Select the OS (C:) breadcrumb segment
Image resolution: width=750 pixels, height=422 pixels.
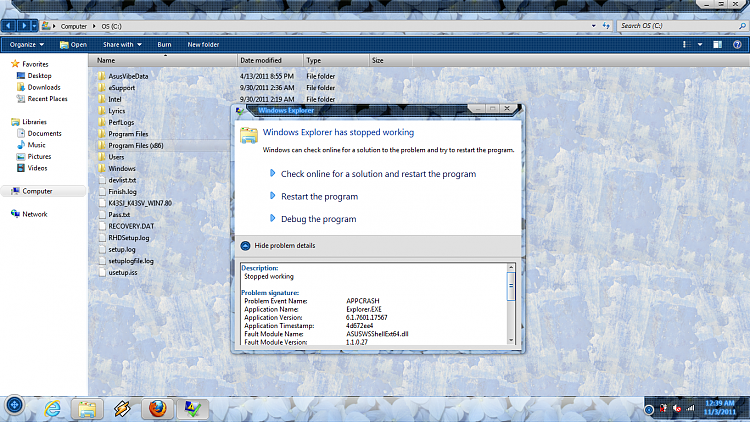click(111, 26)
